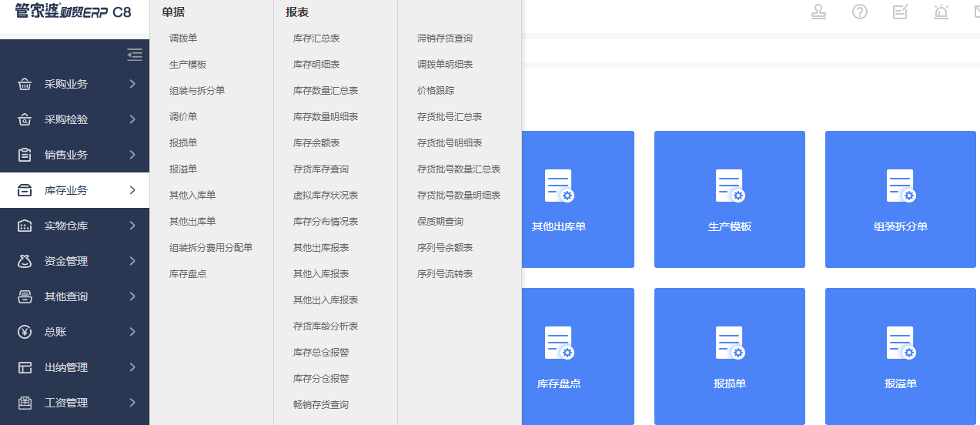This screenshot has width=980, height=425.
Task: Expand the 实物仓库 chevron arrow
Action: click(x=132, y=226)
